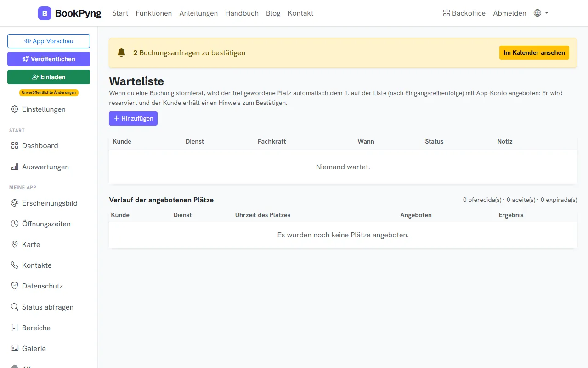The image size is (588, 368).
Task: Click the Kunde header in Warteliste table
Action: click(x=122, y=141)
